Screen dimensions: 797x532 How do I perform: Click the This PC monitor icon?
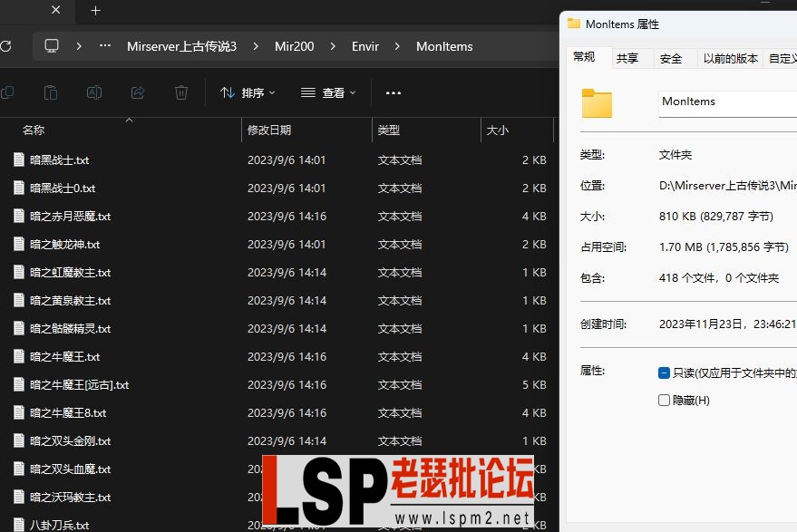[x=52, y=46]
